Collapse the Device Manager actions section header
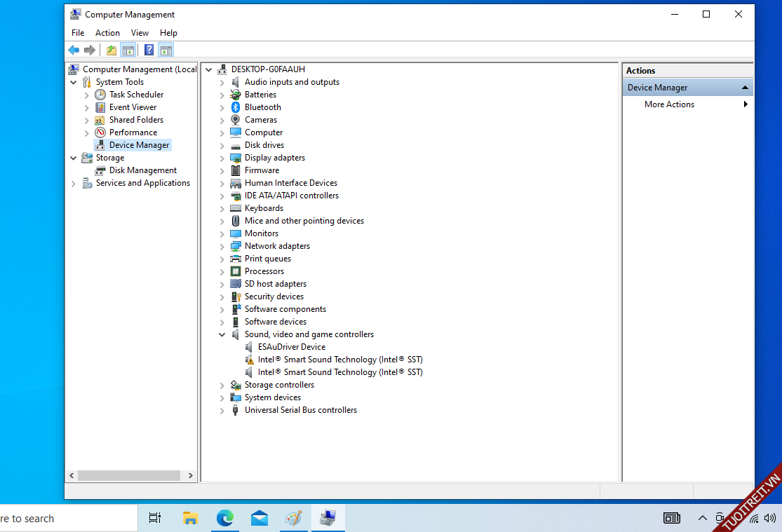 [x=745, y=88]
